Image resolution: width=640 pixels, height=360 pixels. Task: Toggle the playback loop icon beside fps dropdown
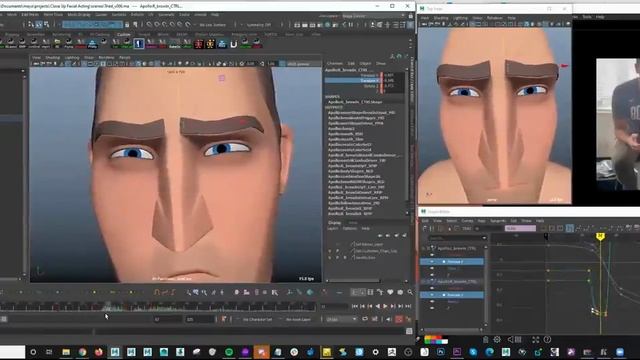[365, 319]
